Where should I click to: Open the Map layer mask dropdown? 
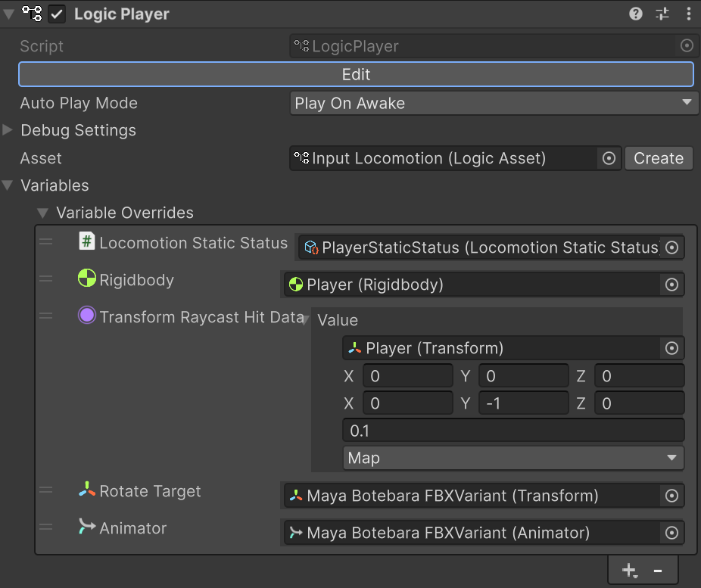click(513, 458)
